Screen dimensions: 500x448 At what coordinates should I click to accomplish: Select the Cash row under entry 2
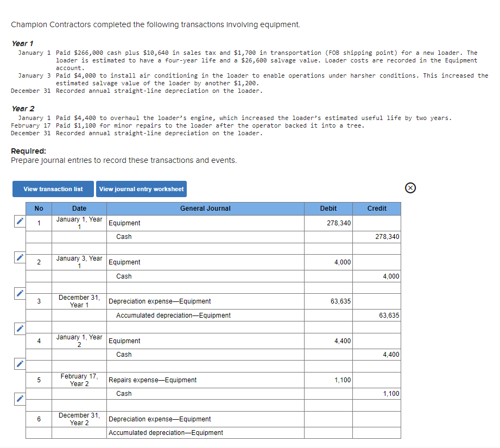[205, 276]
